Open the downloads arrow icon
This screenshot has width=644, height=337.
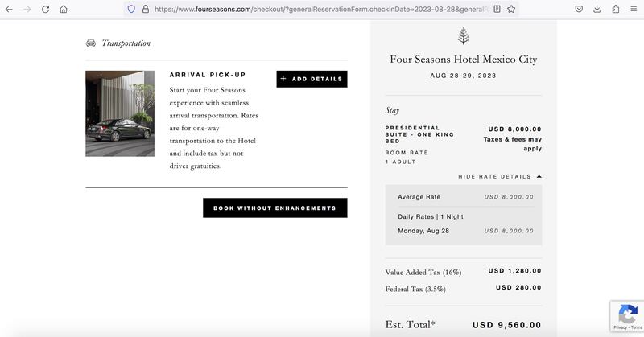click(x=597, y=9)
